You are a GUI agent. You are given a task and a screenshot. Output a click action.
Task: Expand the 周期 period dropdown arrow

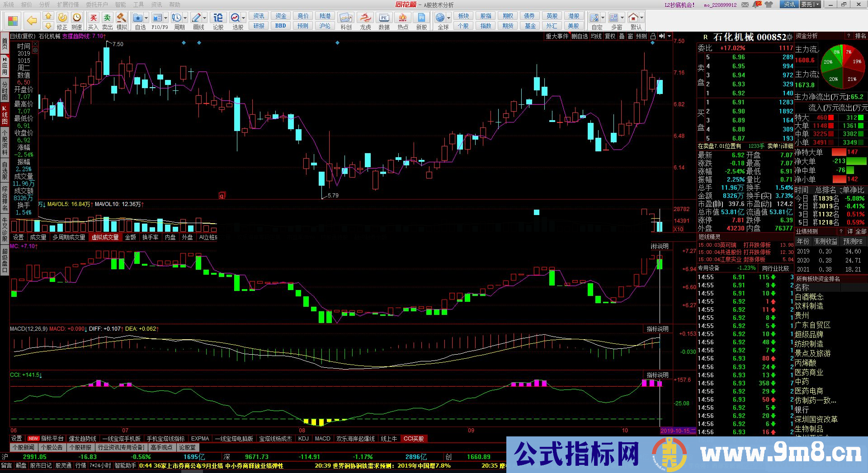click(185, 18)
